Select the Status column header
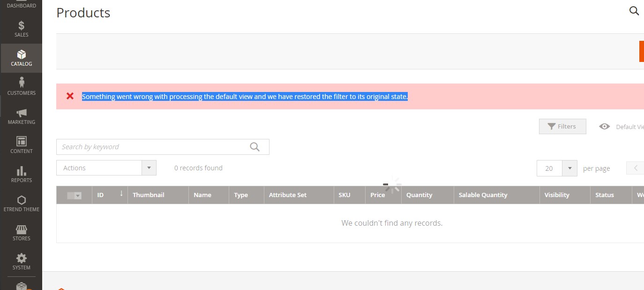This screenshot has height=290, width=644. pos(604,195)
